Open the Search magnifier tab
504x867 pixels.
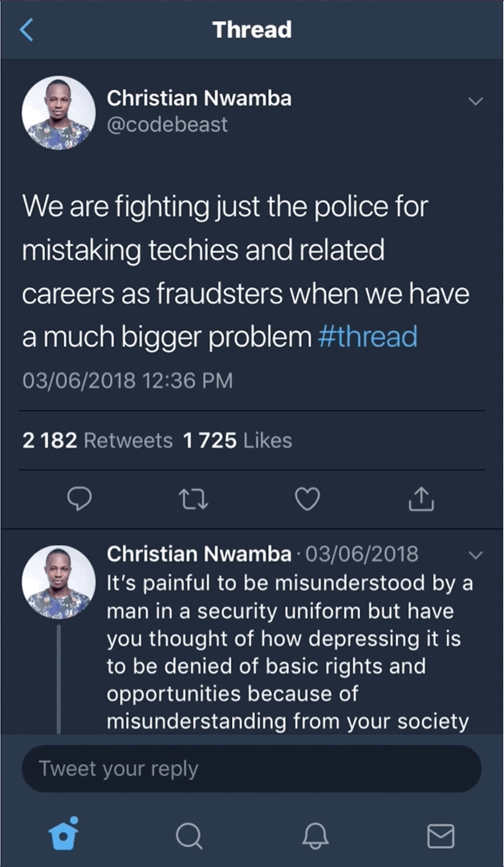click(189, 836)
